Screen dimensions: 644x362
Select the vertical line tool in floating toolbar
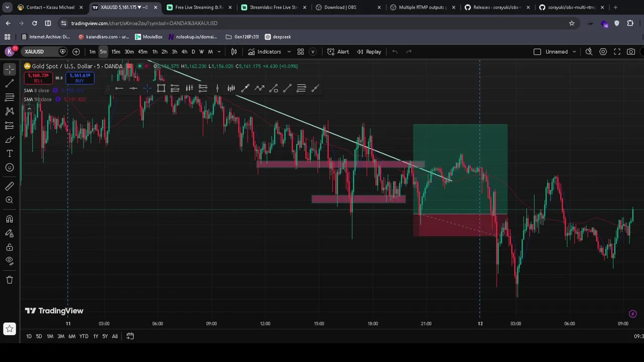[217, 88]
